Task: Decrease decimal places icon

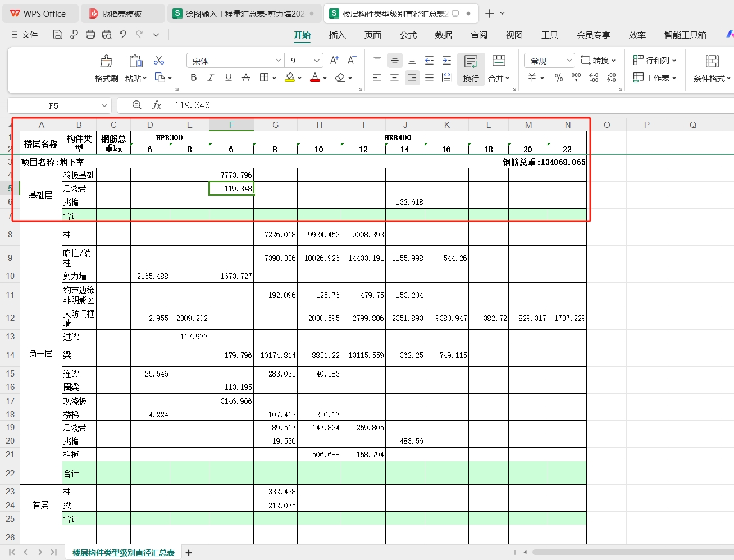Action: tap(612, 77)
